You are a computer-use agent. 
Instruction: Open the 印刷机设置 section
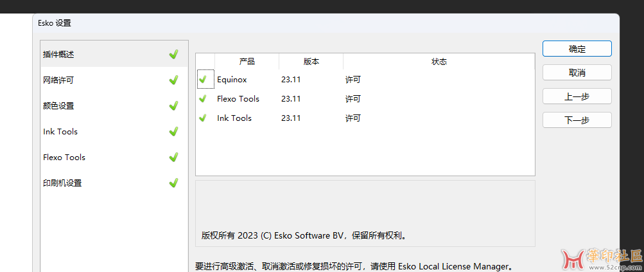point(114,183)
